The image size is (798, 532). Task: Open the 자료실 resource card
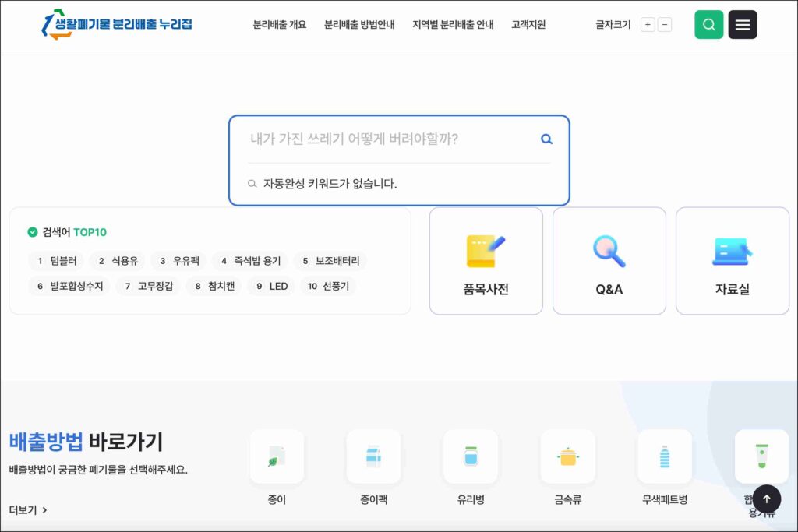pos(732,261)
